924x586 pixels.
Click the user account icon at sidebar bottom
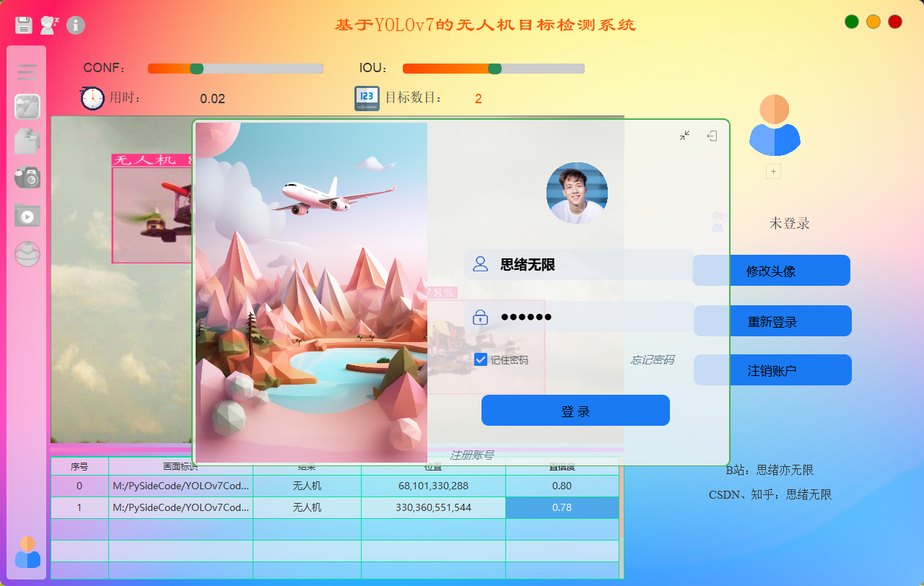click(27, 552)
